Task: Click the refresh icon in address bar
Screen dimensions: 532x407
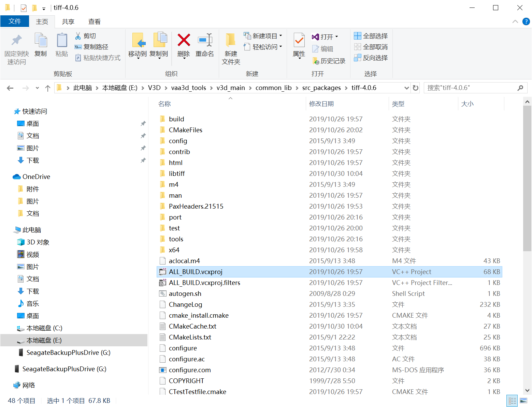Action: [415, 88]
